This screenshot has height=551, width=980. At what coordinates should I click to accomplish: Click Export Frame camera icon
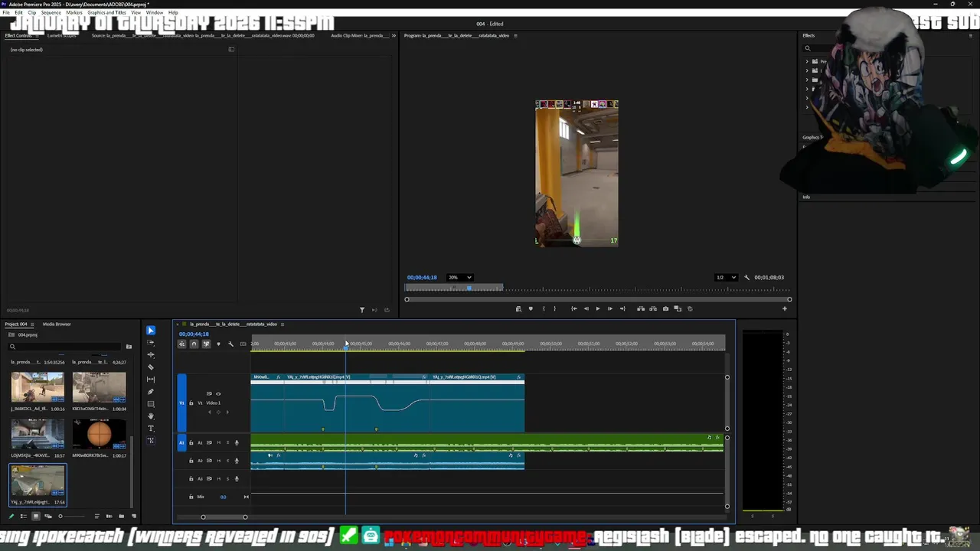(x=665, y=308)
